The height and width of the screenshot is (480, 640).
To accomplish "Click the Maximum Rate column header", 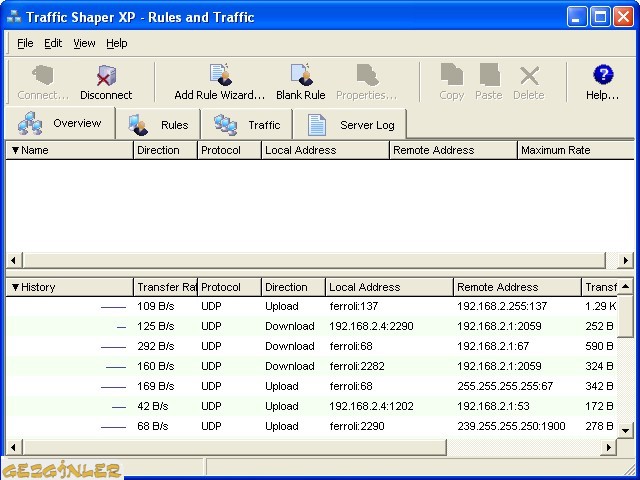I will (x=576, y=150).
